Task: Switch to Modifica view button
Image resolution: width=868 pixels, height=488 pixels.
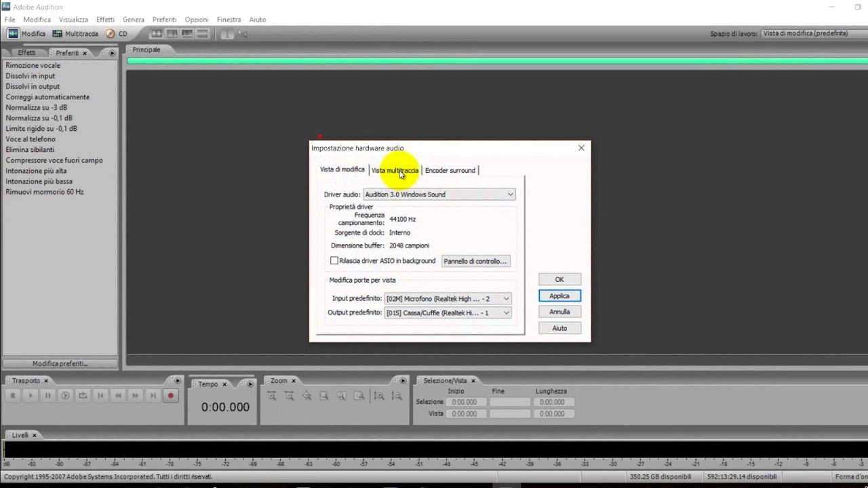Action: pos(26,33)
